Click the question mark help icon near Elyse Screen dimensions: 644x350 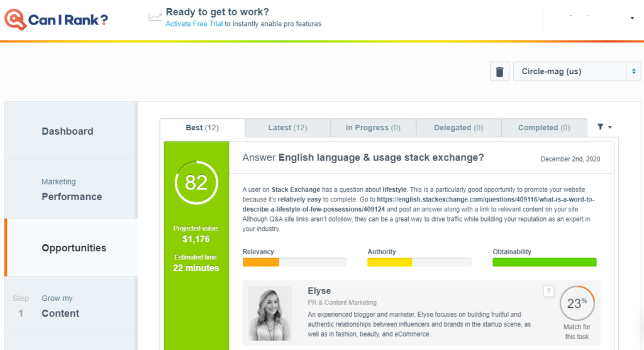[548, 291]
